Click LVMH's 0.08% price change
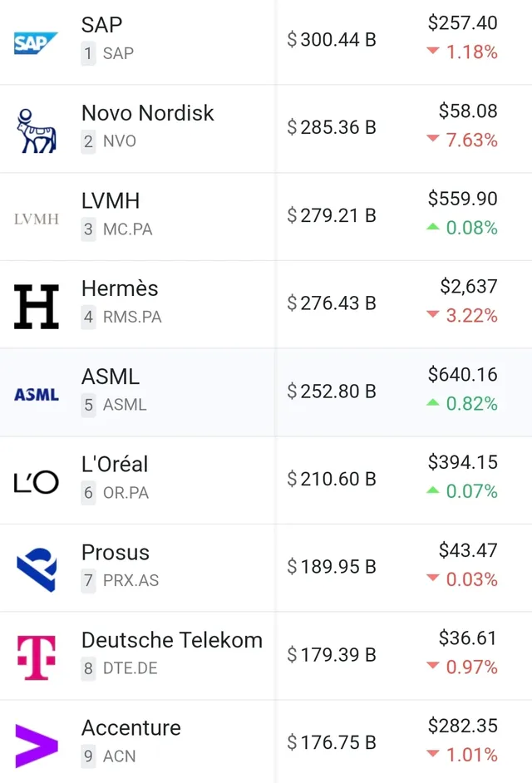This screenshot has height=783, width=532. 470,228
